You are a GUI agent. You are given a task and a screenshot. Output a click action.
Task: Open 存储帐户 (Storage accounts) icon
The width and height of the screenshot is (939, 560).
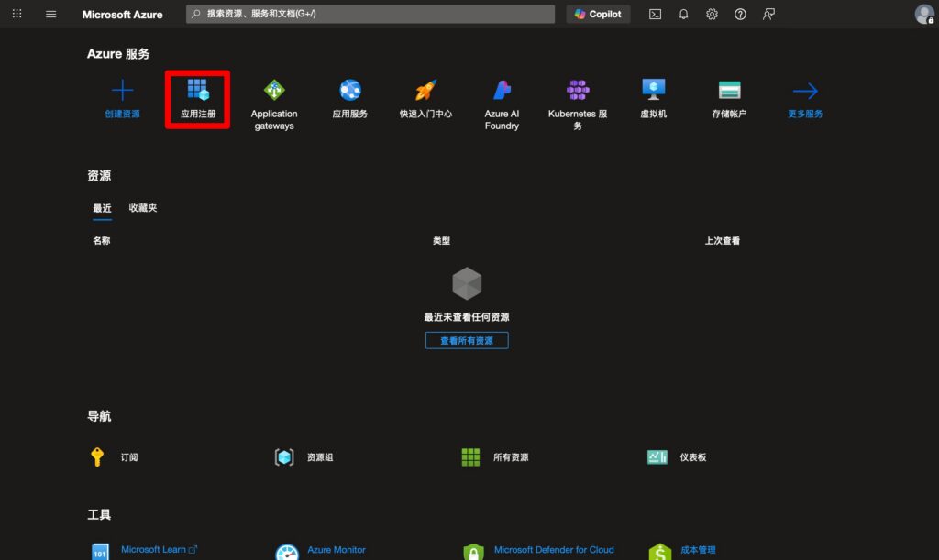click(729, 91)
